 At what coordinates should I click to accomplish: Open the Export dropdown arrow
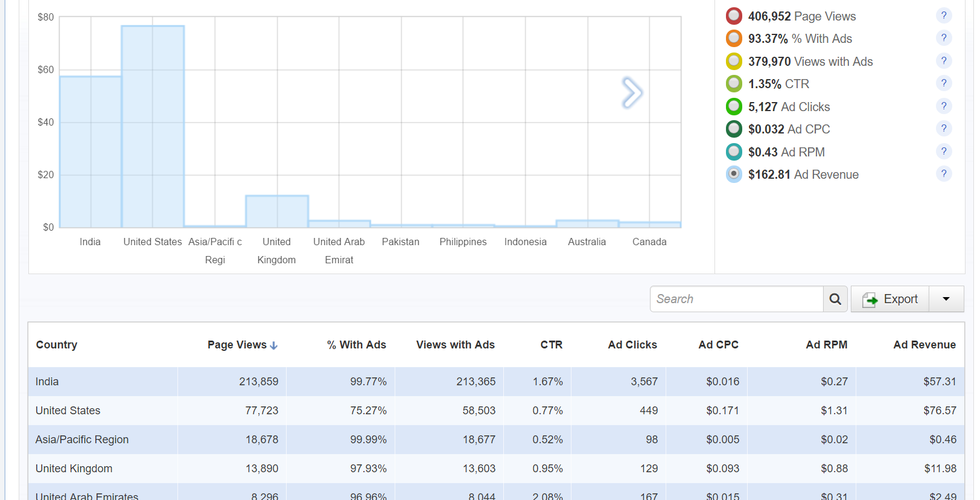(946, 299)
